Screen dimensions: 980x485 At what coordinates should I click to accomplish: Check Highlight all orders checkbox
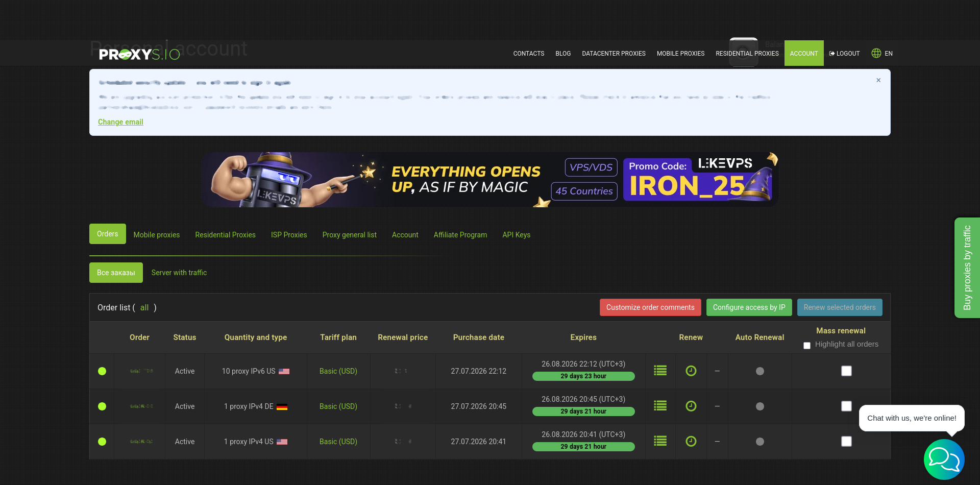807,346
